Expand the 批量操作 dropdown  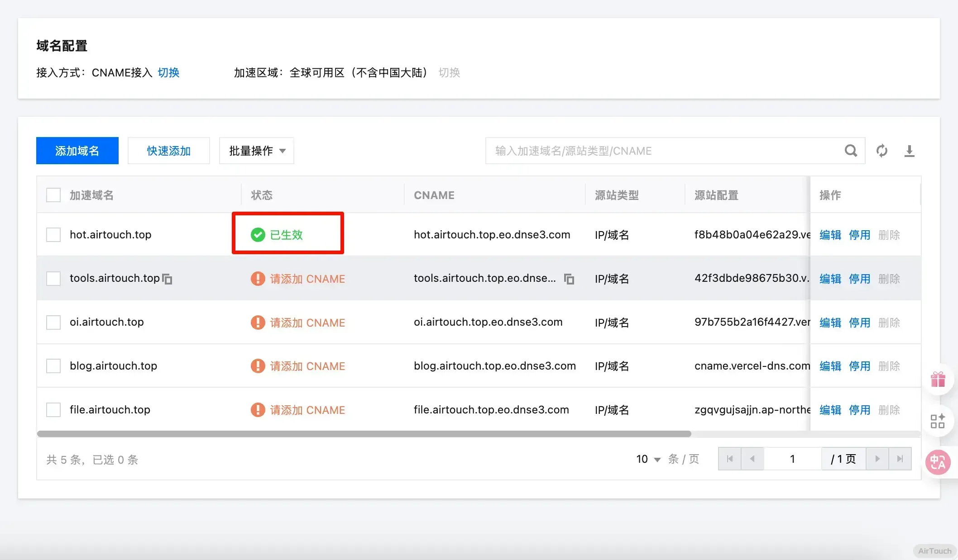point(257,151)
